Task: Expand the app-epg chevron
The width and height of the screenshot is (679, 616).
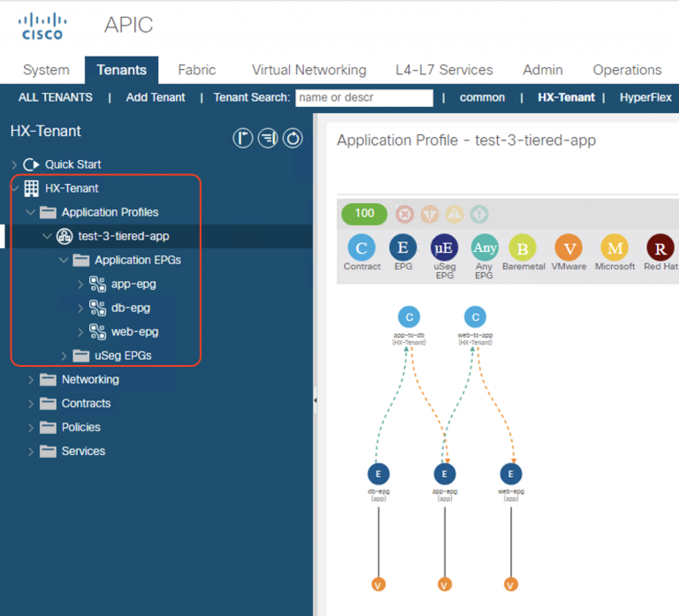Action: (x=80, y=285)
